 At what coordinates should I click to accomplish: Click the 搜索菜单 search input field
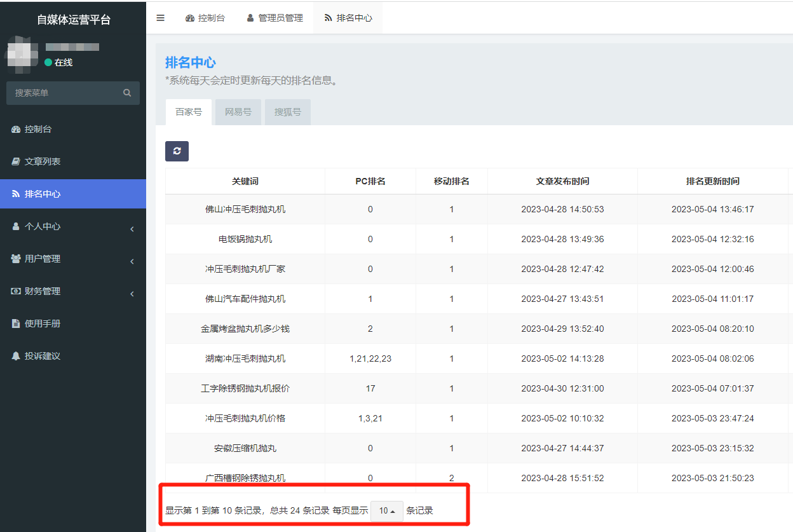(64, 93)
